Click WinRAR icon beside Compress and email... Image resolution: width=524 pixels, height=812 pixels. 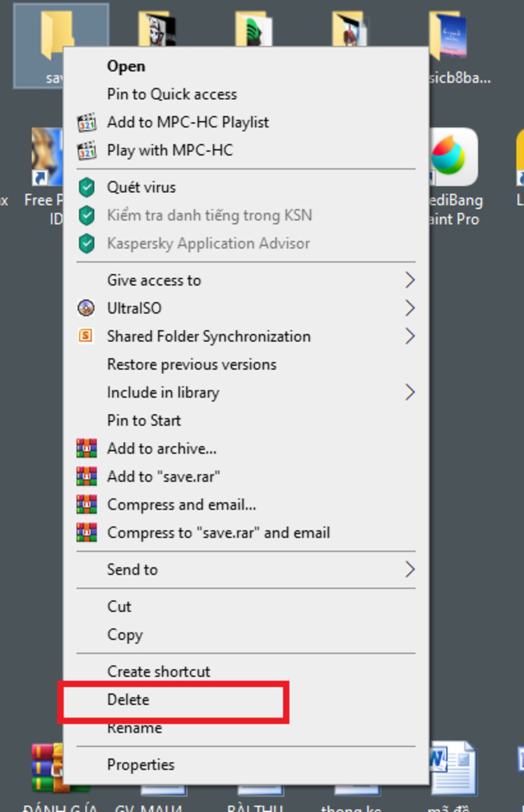(x=86, y=504)
